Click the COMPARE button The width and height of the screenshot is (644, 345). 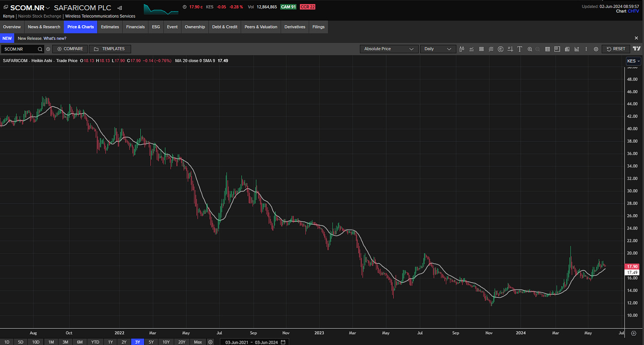70,49
